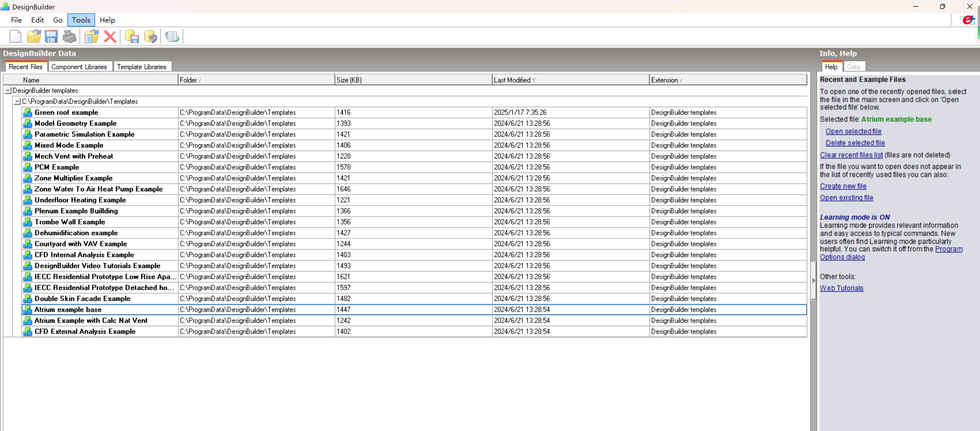Select IECC Residential Prototype Low Rise row
Viewport: 980px width, 431px height.
pos(414,277)
